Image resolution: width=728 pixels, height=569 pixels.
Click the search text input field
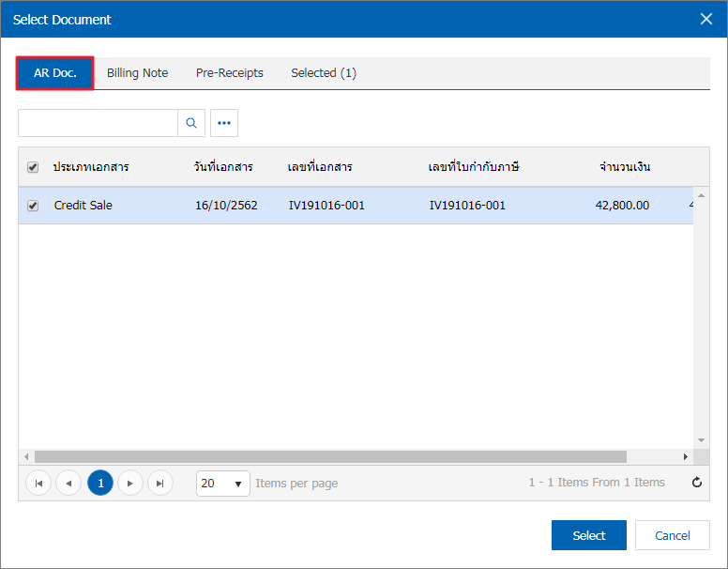(98, 123)
